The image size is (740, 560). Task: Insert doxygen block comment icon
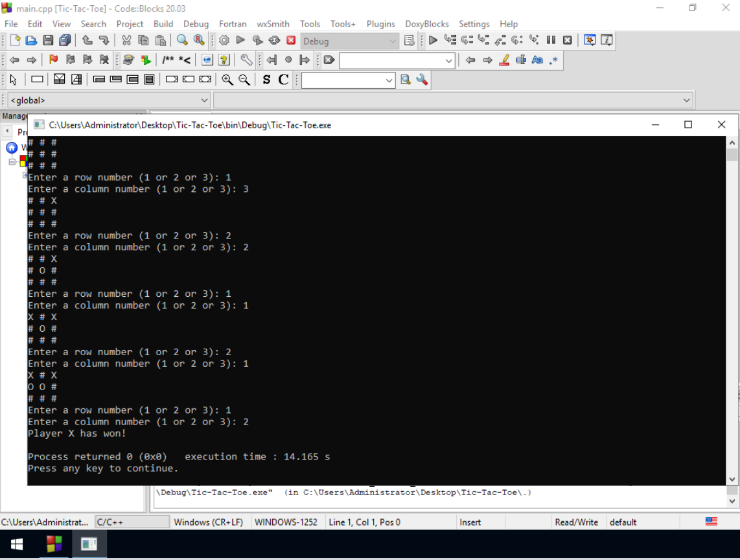[x=168, y=60]
